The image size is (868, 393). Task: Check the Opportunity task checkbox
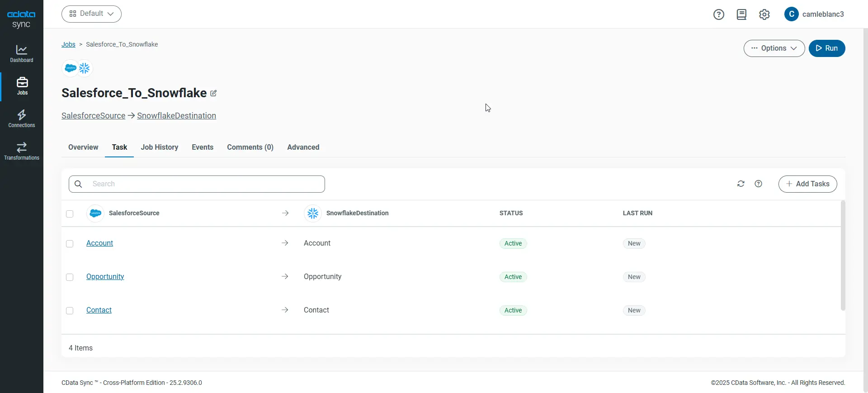click(x=70, y=277)
